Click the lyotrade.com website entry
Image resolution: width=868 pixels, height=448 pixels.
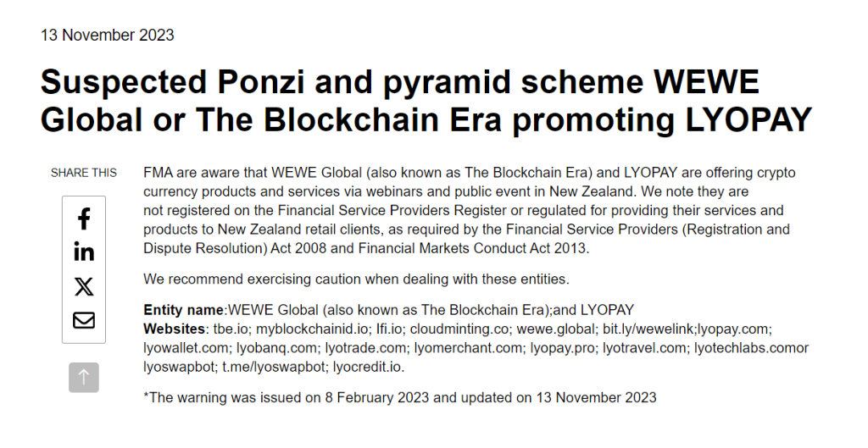pos(365,348)
